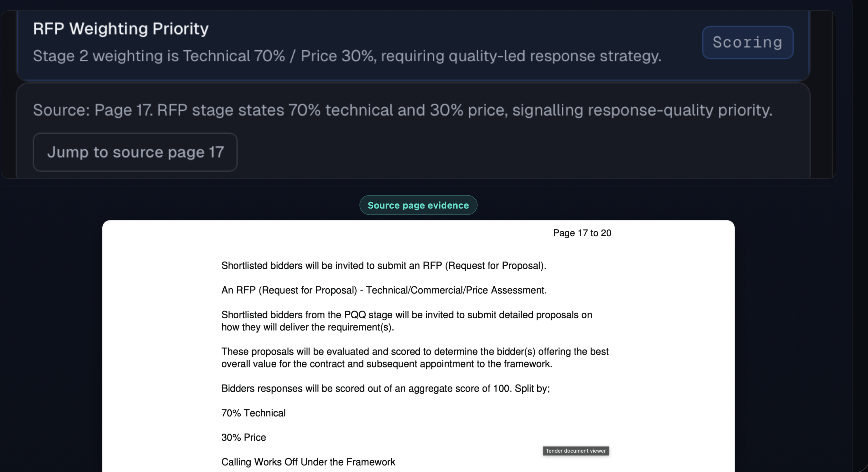
Task: Click "Calling Works Off Under the Framework" heading
Action: [308, 462]
